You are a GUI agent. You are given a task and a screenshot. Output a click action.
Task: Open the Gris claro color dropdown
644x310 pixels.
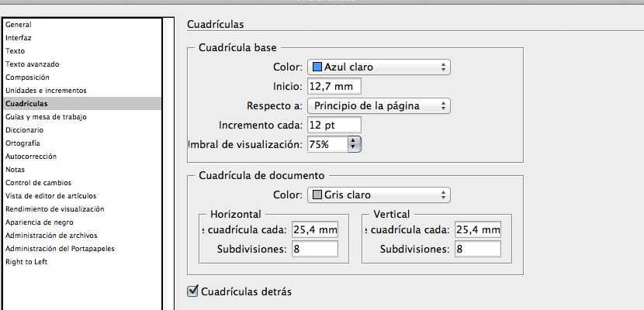tap(379, 195)
